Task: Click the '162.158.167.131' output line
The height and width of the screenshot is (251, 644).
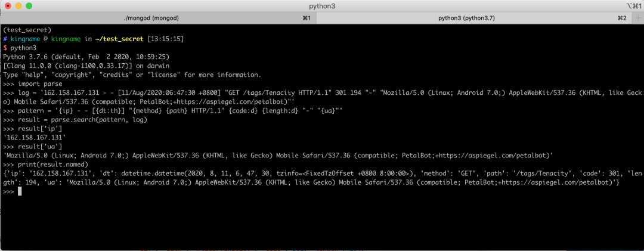Action: coord(34,138)
